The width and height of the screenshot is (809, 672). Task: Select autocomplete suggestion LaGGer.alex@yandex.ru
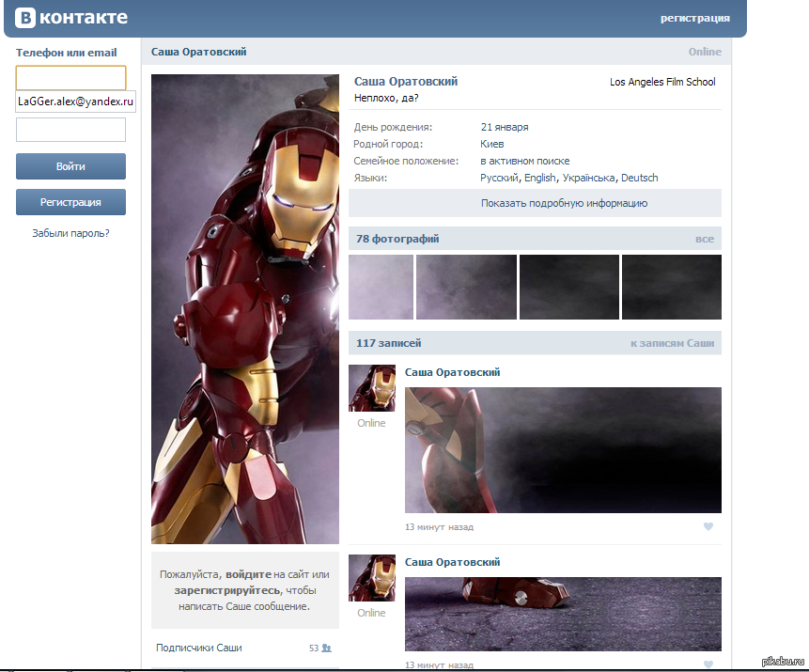point(76,102)
